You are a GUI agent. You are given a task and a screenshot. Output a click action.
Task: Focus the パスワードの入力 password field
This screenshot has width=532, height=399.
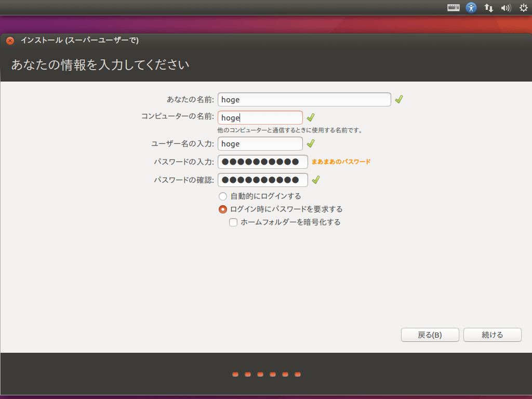point(262,162)
